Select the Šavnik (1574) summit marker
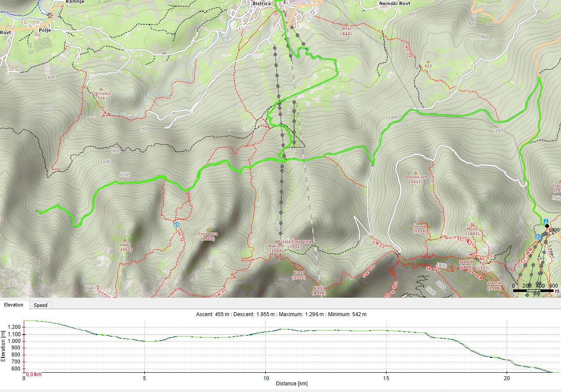 [420, 221]
